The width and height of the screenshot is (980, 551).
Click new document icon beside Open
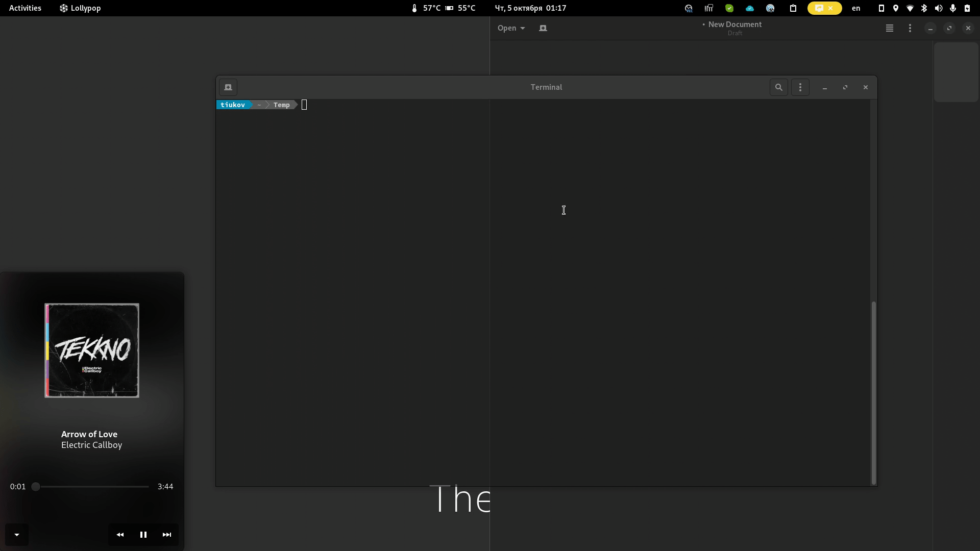coord(543,28)
